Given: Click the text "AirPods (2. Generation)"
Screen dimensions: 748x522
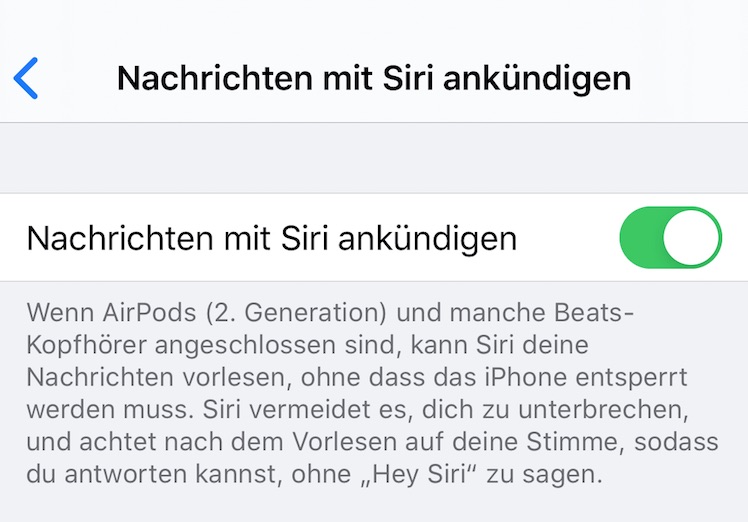Looking at the screenshot, I should click(218, 313).
